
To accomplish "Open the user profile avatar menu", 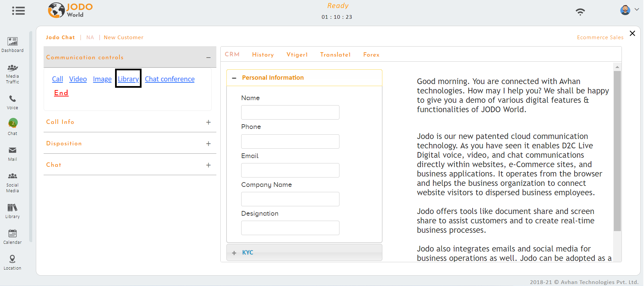I will [625, 10].
